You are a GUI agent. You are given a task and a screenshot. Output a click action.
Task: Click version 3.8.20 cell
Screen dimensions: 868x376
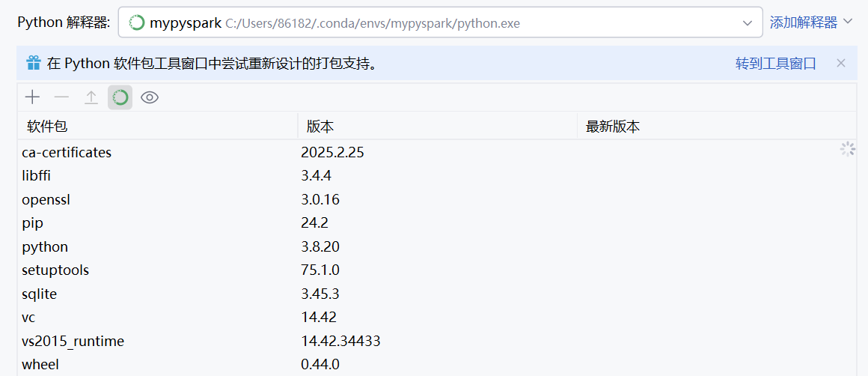(320, 246)
